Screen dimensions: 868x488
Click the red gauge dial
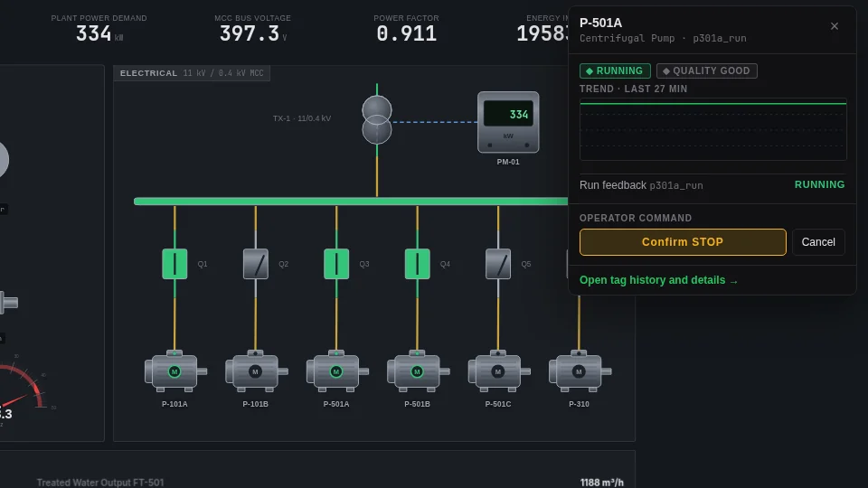[x=21, y=388]
